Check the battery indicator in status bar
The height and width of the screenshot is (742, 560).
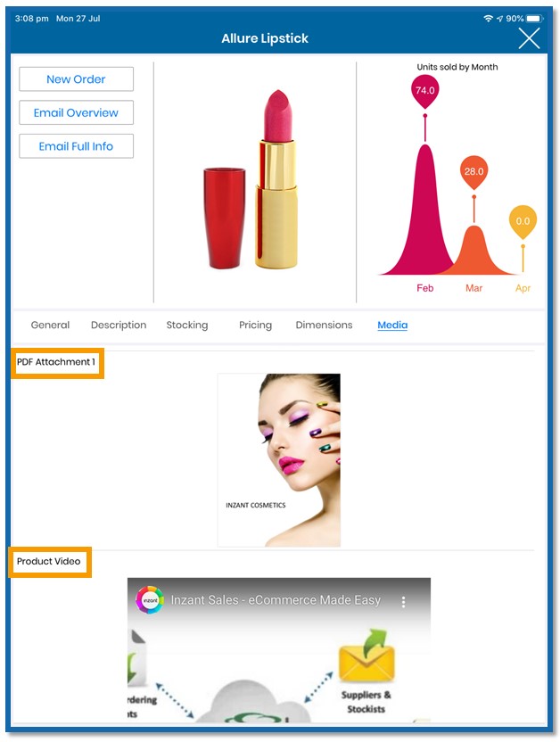click(535, 19)
